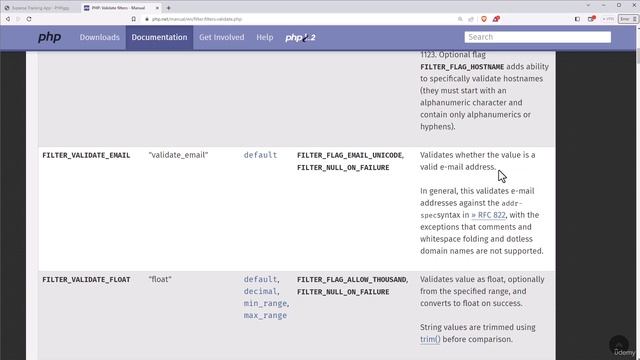
Task: Open the trim() function link
Action: pyautogui.click(x=430, y=340)
